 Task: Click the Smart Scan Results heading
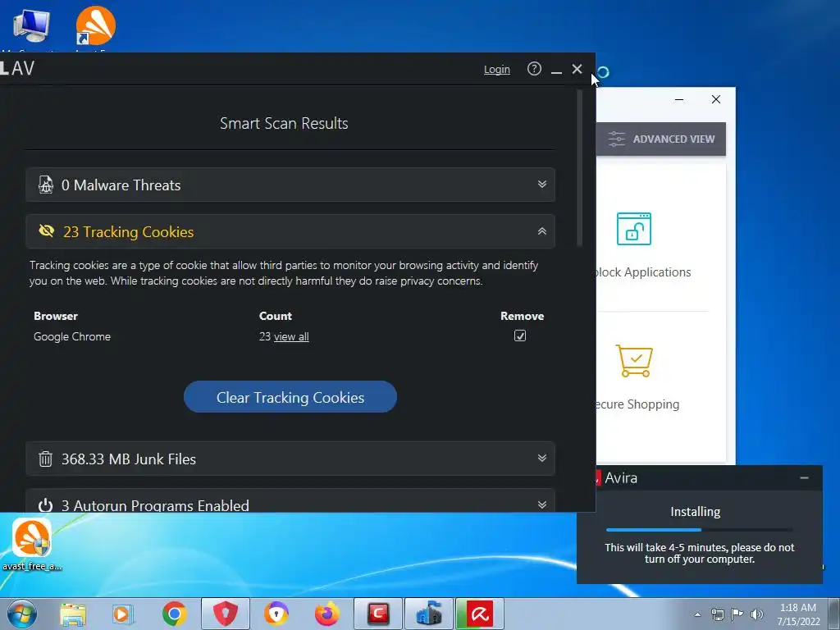click(x=284, y=123)
